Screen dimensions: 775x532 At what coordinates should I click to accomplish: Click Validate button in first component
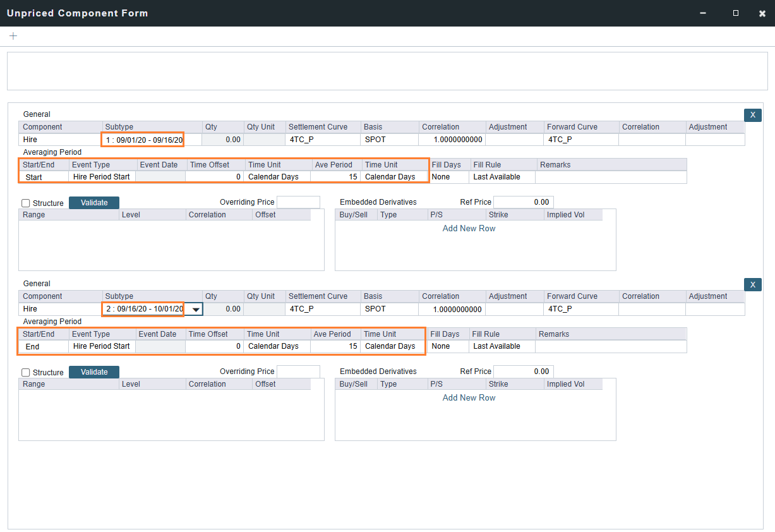coord(94,203)
